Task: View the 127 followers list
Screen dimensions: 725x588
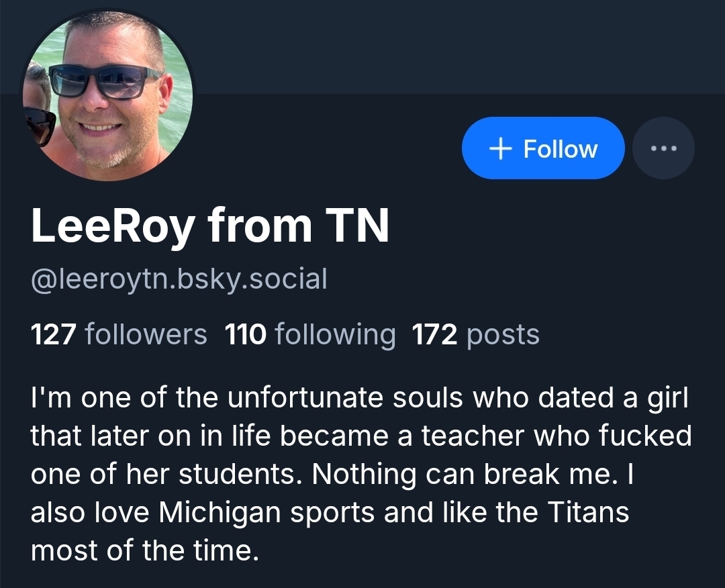Action: pyautogui.click(x=119, y=334)
